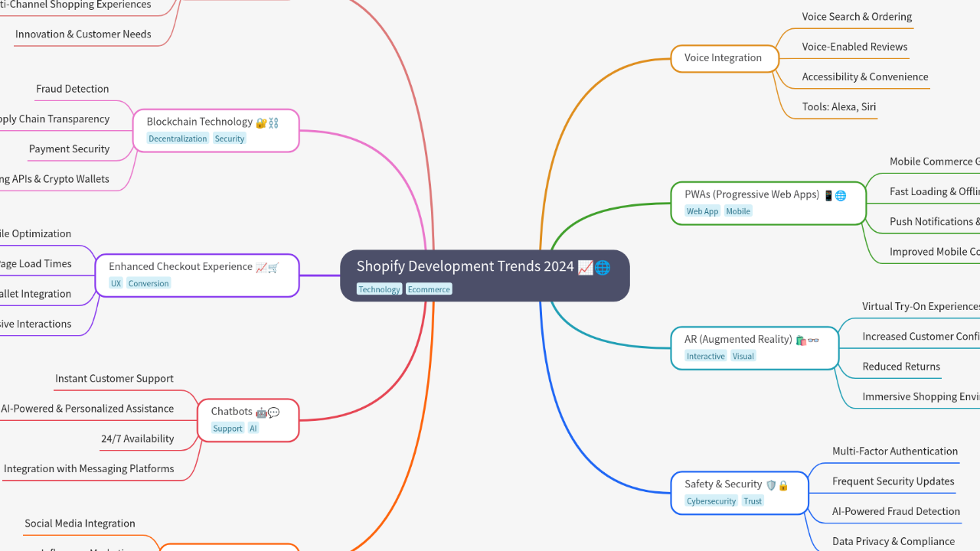Click the Cybersecurity tag

tap(711, 501)
